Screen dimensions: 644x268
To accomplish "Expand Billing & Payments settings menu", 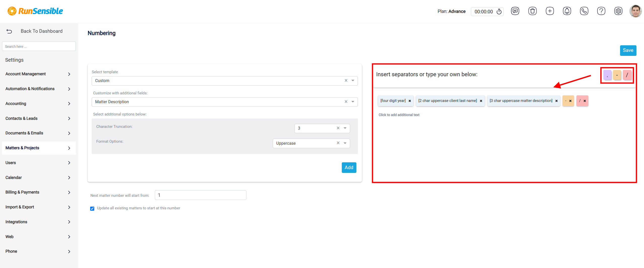I will tap(38, 192).
